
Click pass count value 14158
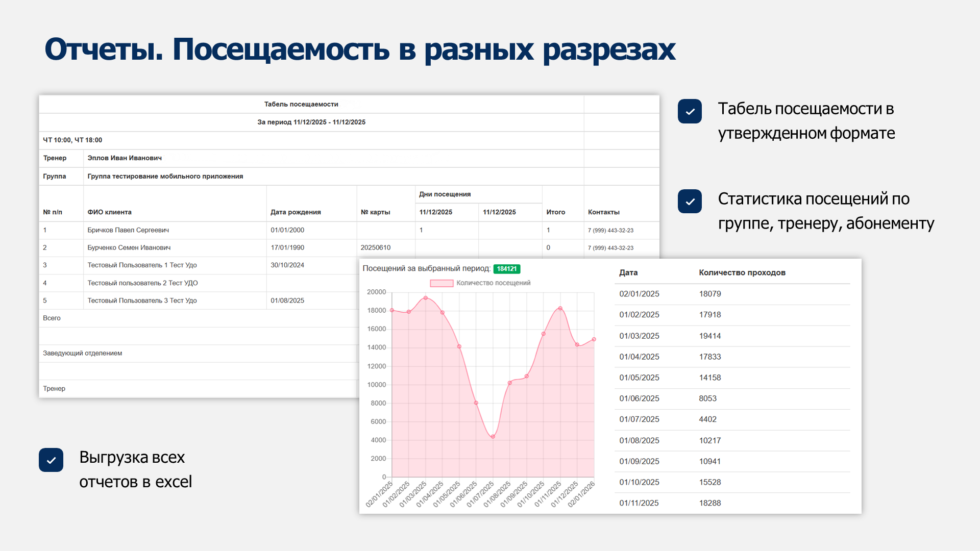(x=710, y=378)
